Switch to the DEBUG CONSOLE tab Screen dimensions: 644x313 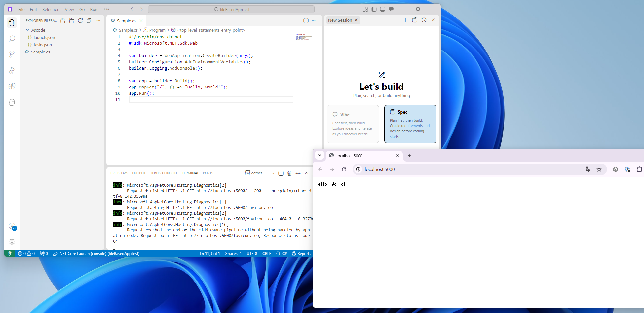click(164, 173)
